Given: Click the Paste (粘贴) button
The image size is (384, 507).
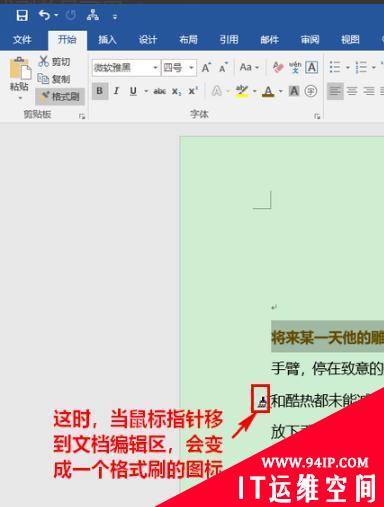Looking at the screenshot, I should (x=19, y=79).
